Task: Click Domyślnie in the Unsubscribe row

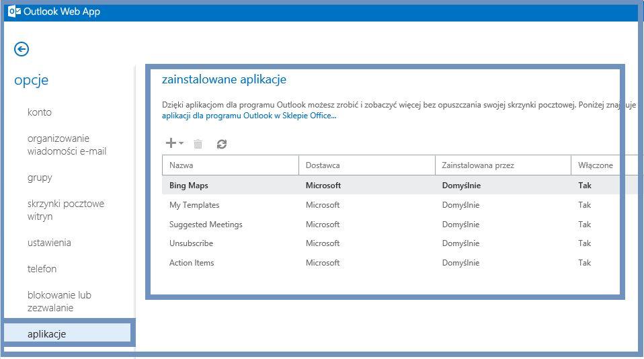Action: click(x=461, y=243)
